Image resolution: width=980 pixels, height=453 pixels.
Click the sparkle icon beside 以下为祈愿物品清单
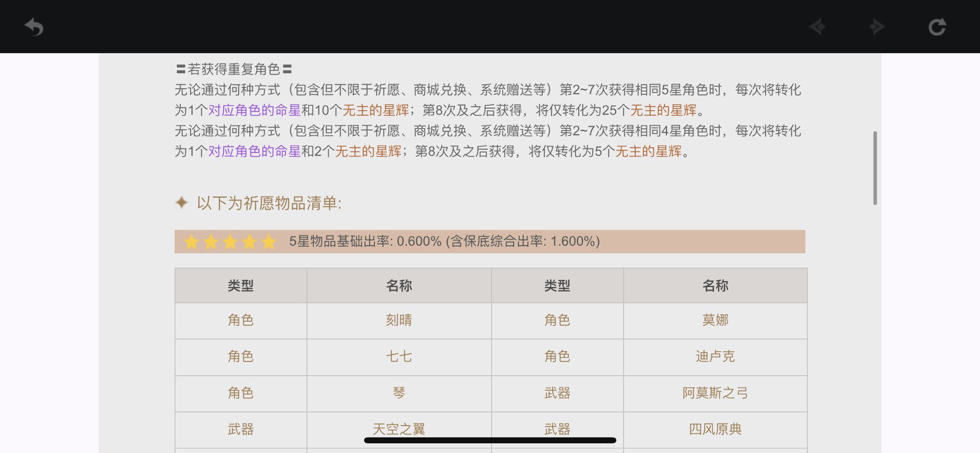182,203
